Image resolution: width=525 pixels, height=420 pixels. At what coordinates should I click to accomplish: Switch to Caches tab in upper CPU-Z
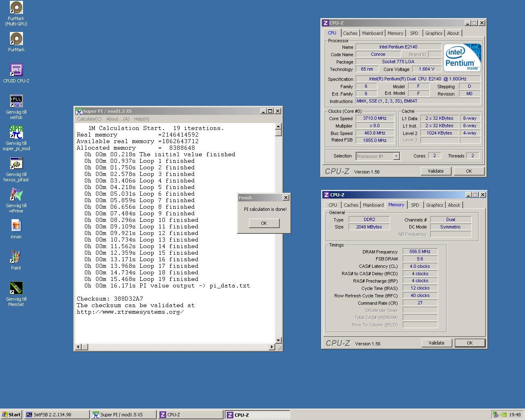coord(350,33)
